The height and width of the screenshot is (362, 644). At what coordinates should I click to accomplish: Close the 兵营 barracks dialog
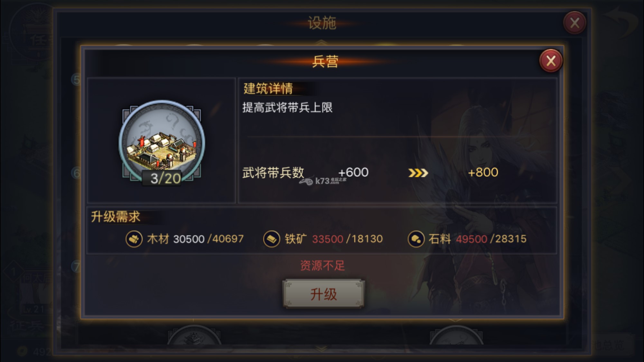pyautogui.click(x=551, y=60)
